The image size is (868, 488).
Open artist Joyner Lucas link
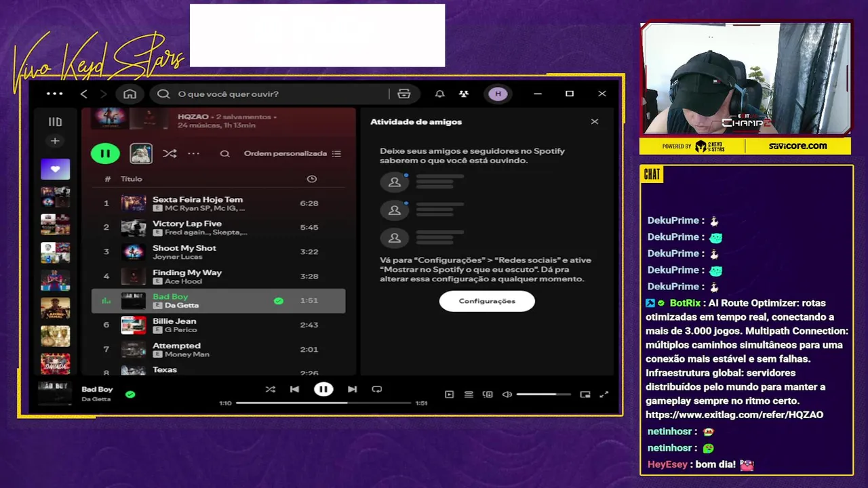point(178,257)
